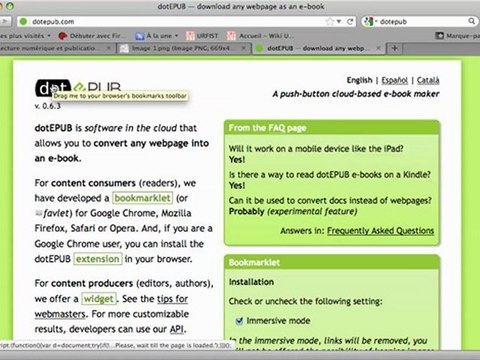Open the Frequently Asked Questions link

[x=380, y=231]
